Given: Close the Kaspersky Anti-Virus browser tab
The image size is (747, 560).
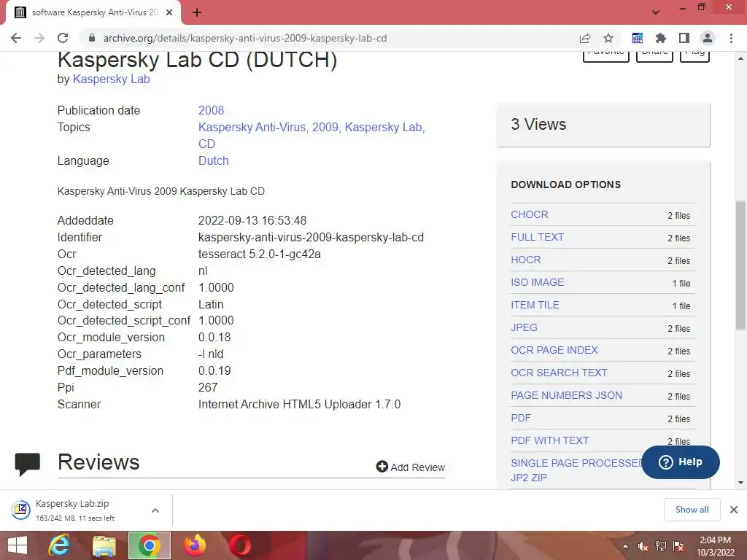Looking at the screenshot, I should (169, 13).
